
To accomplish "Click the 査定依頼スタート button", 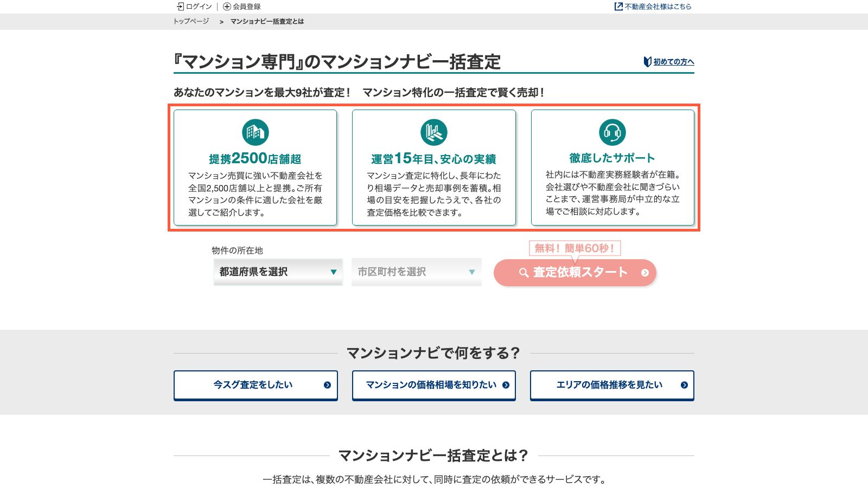I will (x=575, y=272).
